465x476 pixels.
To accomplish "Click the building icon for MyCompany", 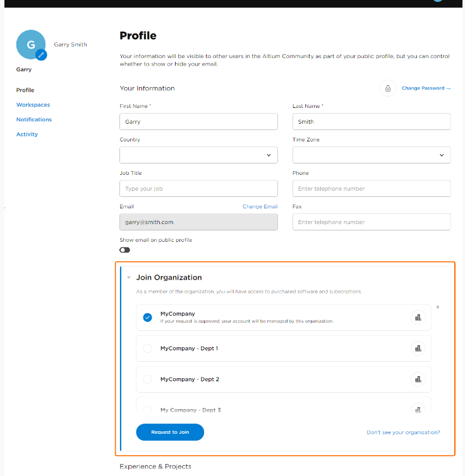I will point(418,318).
